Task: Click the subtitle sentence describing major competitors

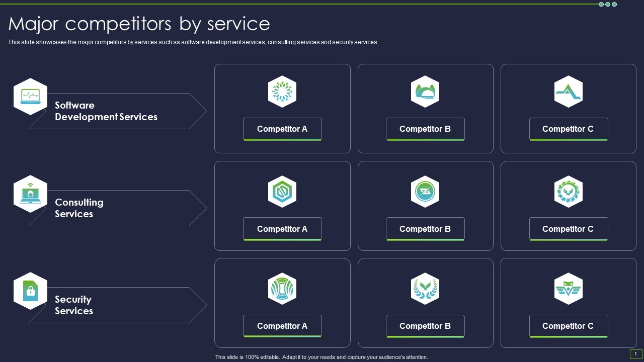Action: tap(193, 42)
